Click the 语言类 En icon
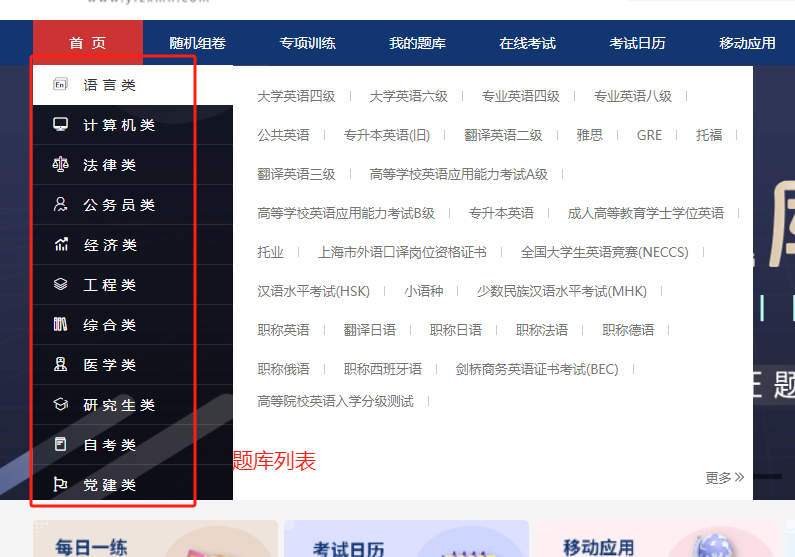795x557 pixels. [60, 84]
